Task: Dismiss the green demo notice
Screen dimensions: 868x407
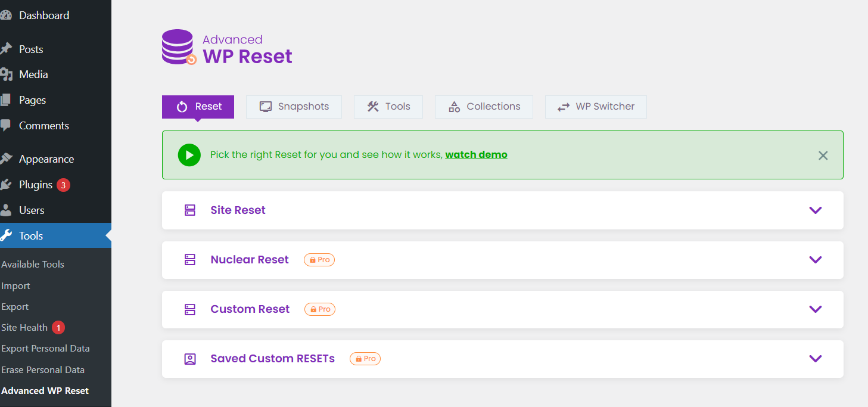Action: [x=823, y=155]
